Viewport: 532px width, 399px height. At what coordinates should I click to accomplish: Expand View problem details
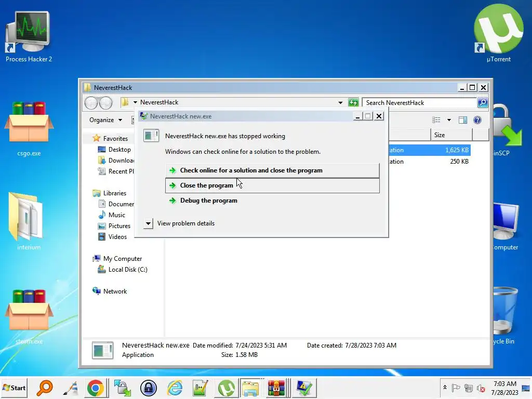[148, 223]
